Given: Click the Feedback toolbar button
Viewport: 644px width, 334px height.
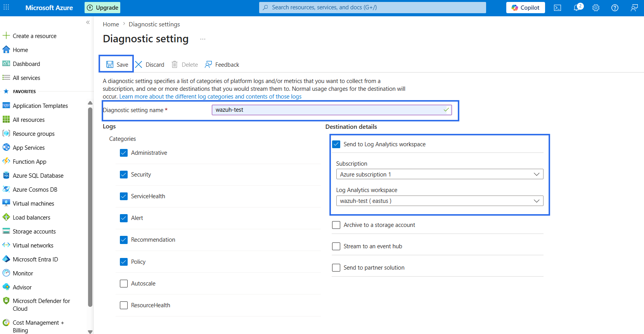Looking at the screenshot, I should click(222, 64).
